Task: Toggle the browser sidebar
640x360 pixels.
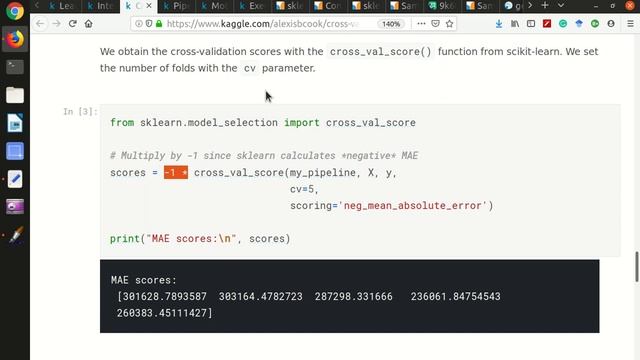Action: point(531,24)
